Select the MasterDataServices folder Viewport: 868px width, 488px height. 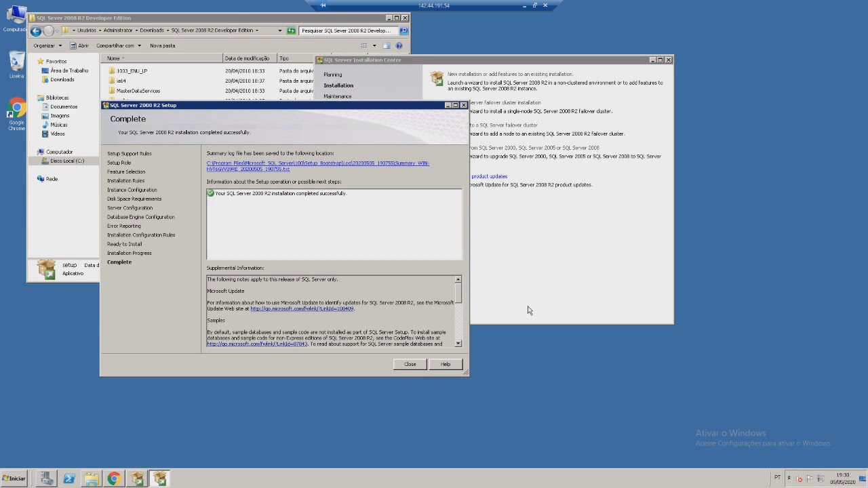[x=138, y=91]
